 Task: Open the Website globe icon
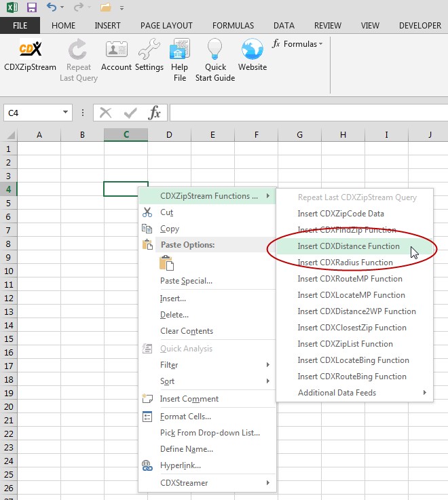click(x=253, y=49)
